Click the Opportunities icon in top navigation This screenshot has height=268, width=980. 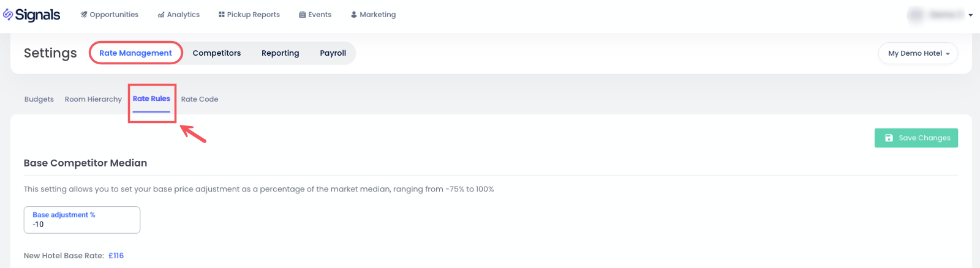pyautogui.click(x=84, y=15)
